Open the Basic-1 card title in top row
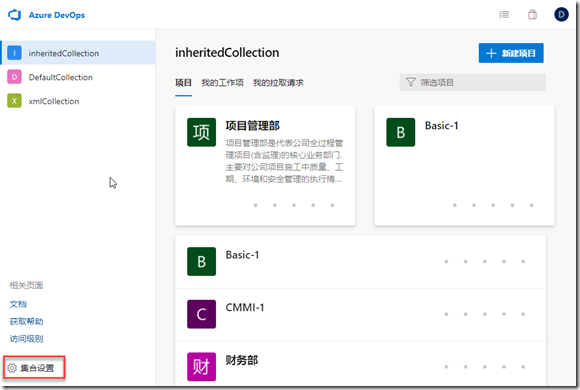The image size is (580, 390). [441, 126]
